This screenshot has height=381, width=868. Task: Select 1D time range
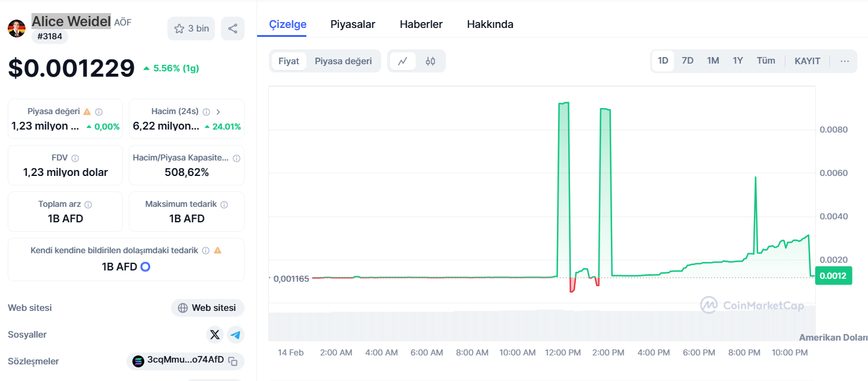(663, 61)
